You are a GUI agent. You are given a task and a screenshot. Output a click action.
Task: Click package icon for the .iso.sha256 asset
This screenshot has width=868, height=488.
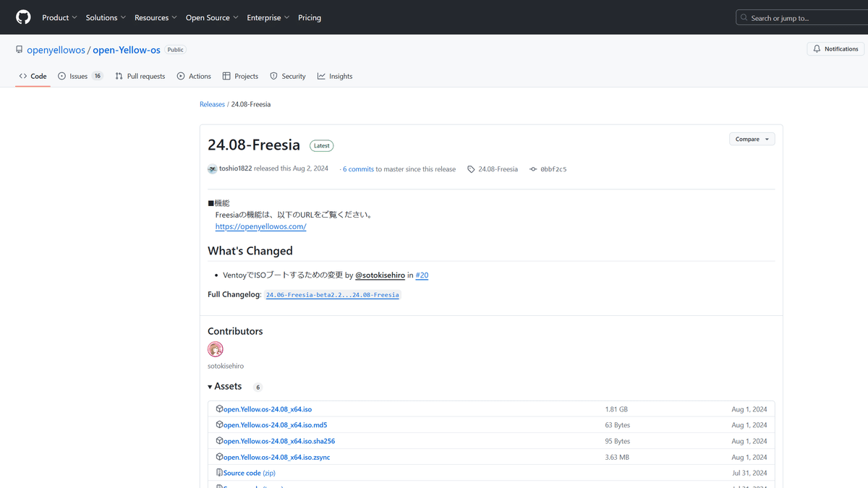tap(219, 441)
